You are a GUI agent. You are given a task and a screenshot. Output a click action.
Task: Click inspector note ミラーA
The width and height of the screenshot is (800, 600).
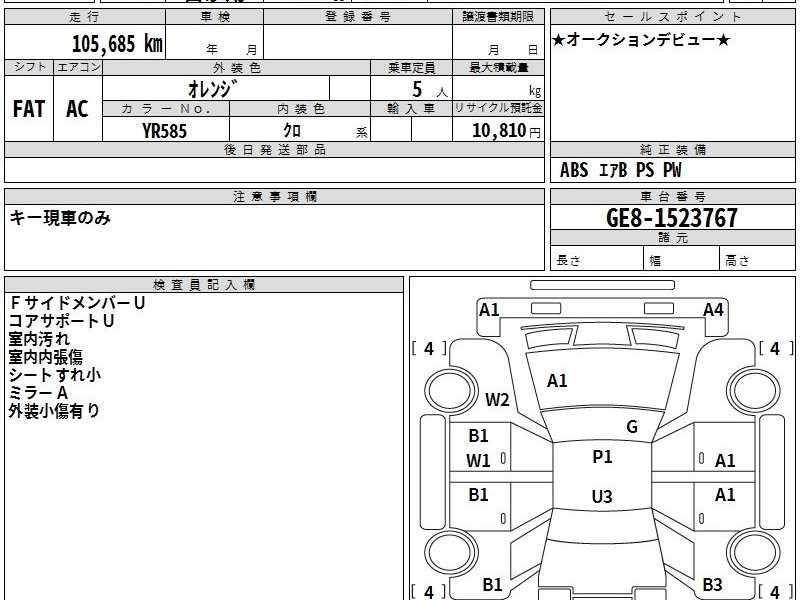(38, 393)
